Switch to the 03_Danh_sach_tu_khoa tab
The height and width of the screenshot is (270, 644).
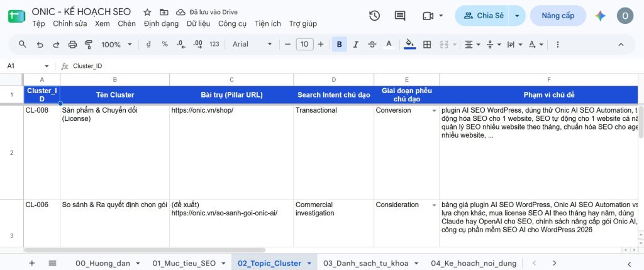367,263
